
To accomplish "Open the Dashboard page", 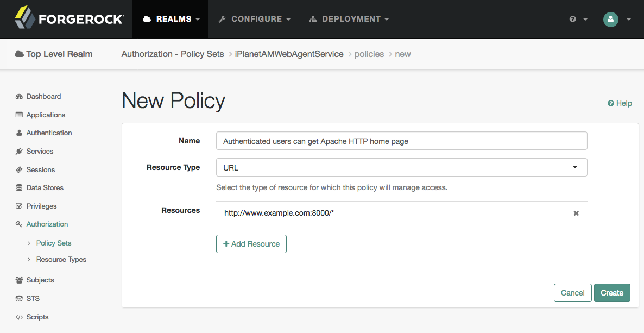I will (43, 97).
